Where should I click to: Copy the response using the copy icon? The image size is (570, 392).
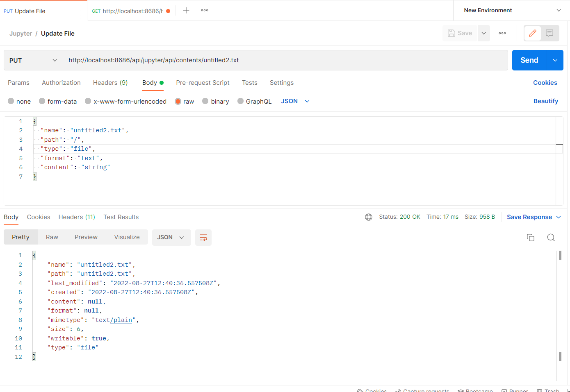click(x=531, y=238)
